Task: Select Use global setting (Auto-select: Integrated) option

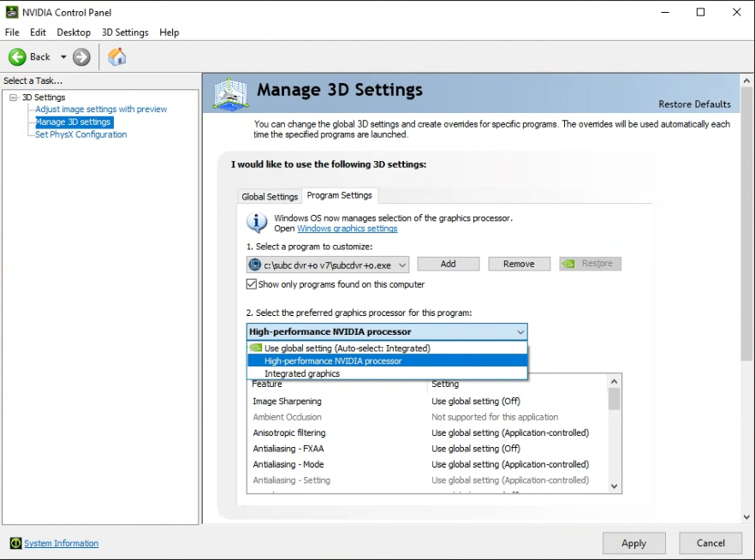Action: (x=347, y=349)
